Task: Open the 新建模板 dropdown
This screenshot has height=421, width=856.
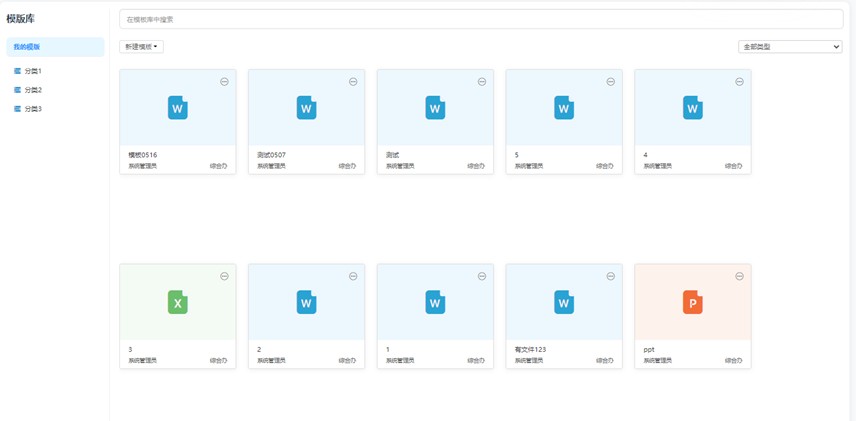Action: [x=141, y=47]
